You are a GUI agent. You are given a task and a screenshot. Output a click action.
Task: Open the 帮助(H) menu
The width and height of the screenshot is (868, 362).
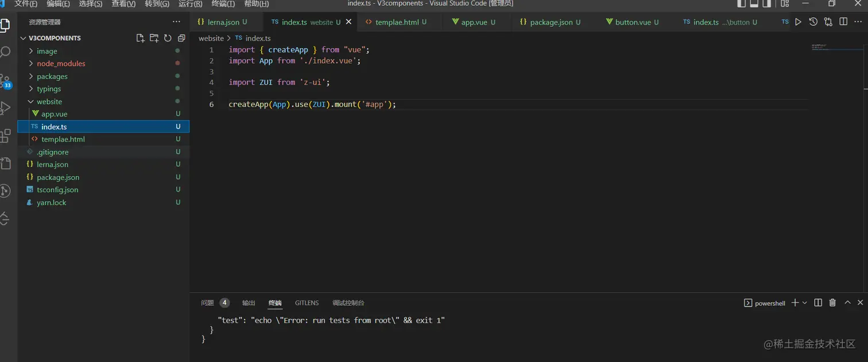tap(256, 3)
